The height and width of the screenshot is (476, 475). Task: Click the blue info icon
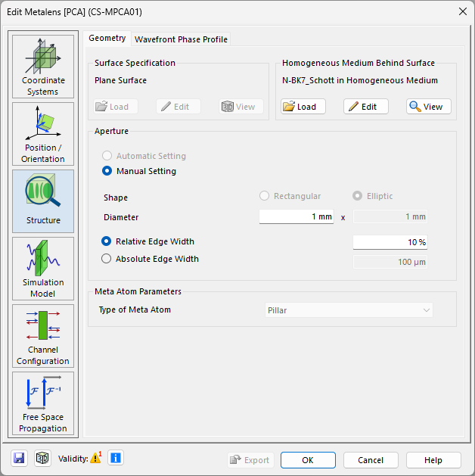click(115, 458)
